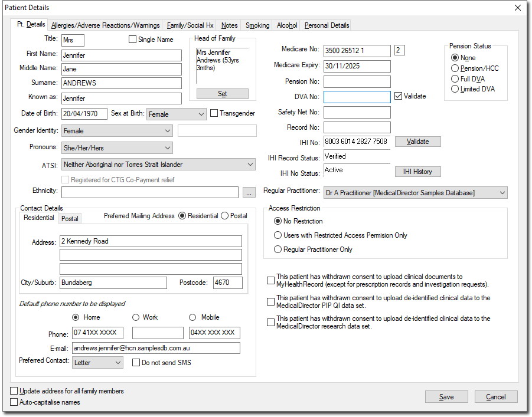Open the Family/Social Hx tab

(190, 25)
